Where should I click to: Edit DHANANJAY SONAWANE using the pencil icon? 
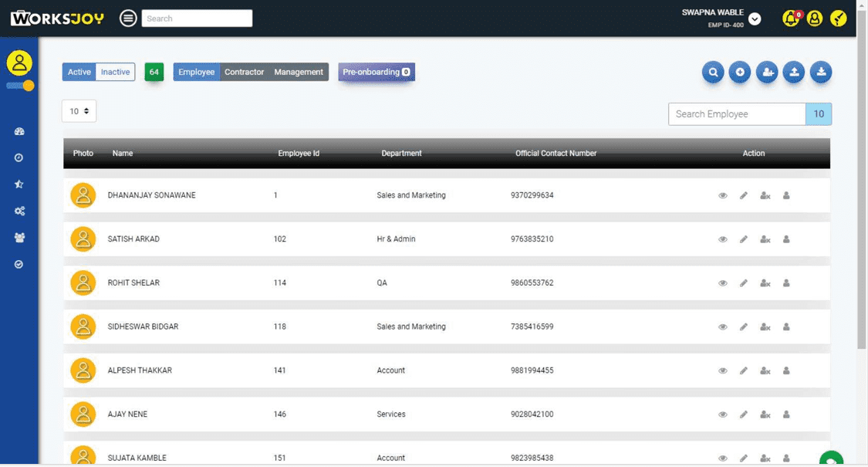tap(744, 195)
